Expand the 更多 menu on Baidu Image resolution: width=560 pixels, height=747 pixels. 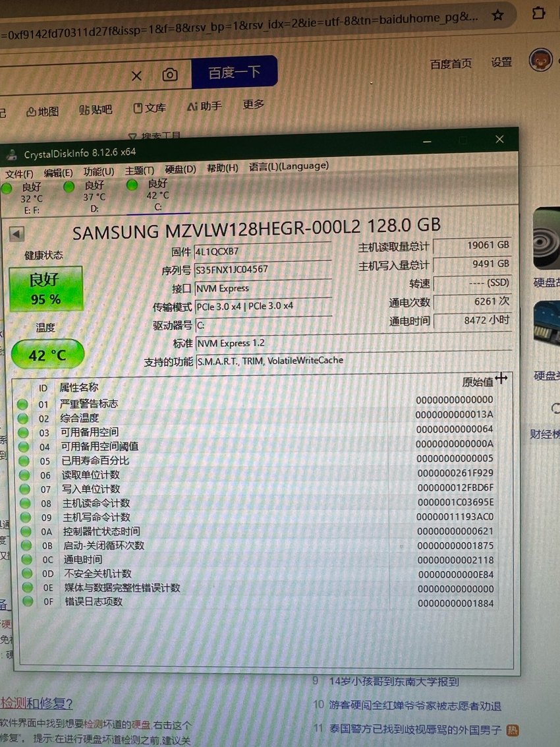254,104
